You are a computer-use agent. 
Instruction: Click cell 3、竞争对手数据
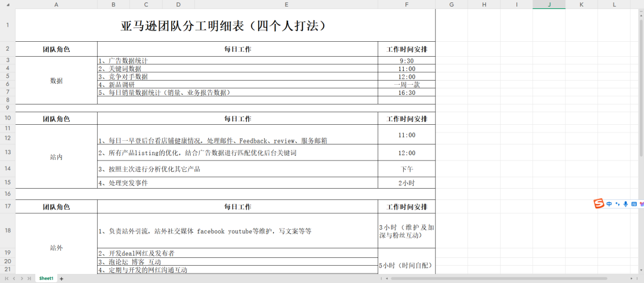(x=238, y=76)
